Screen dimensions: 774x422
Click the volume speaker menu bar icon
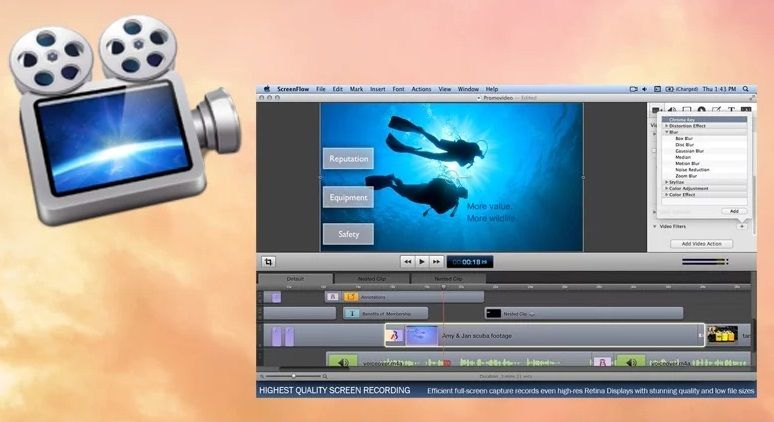[x=645, y=89]
